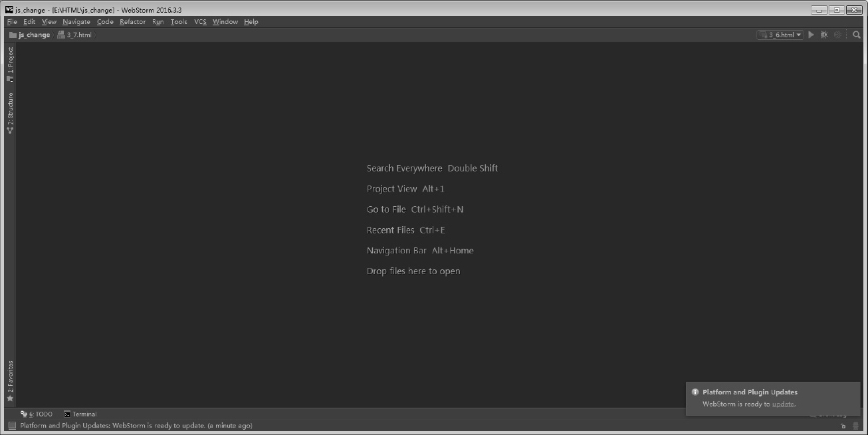Open the Code menu
The height and width of the screenshot is (435, 868).
[105, 22]
